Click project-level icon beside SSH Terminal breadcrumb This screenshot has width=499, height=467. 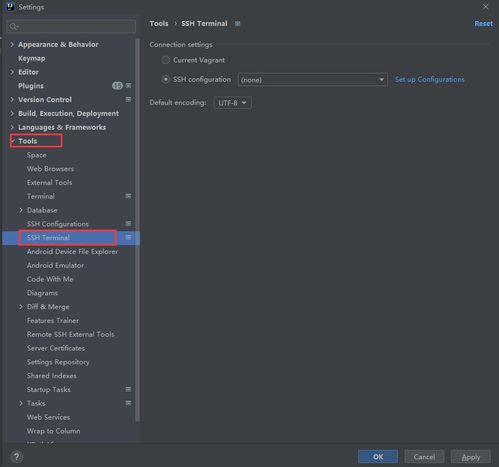(237, 24)
